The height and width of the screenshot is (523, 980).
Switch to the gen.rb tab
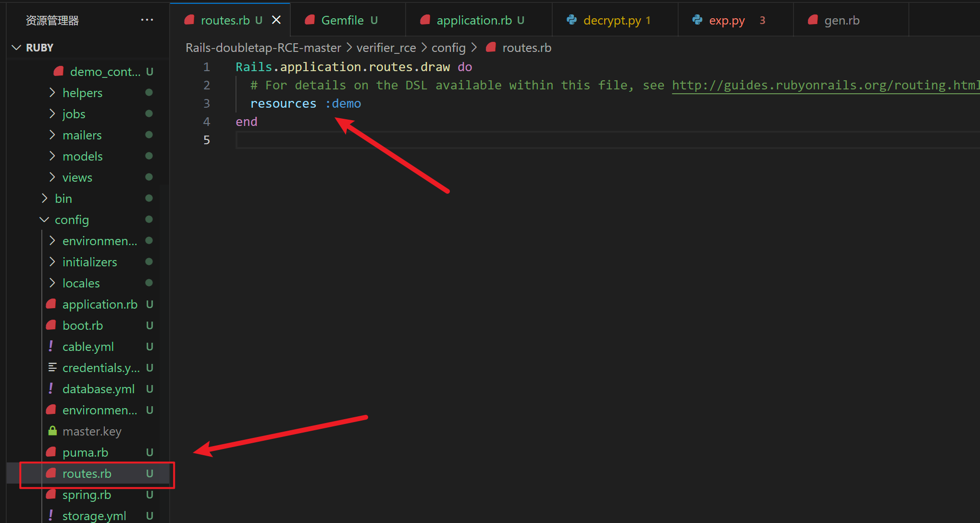click(x=841, y=20)
